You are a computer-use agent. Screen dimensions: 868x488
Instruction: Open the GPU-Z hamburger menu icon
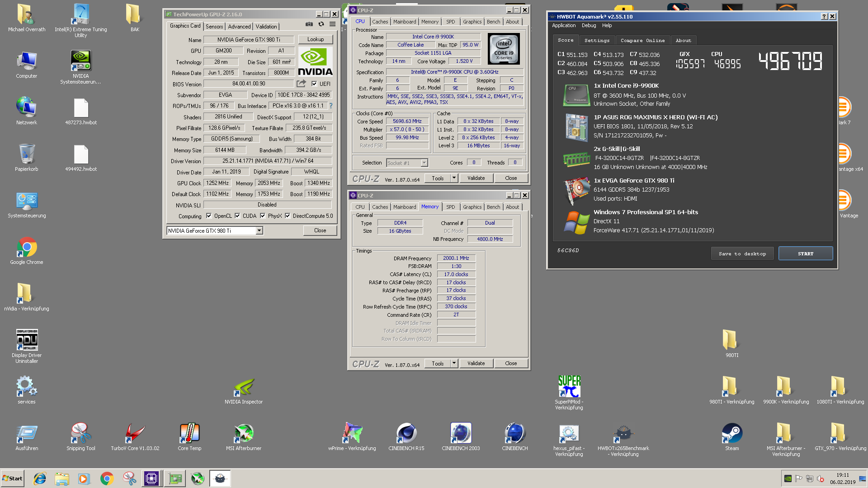(332, 24)
